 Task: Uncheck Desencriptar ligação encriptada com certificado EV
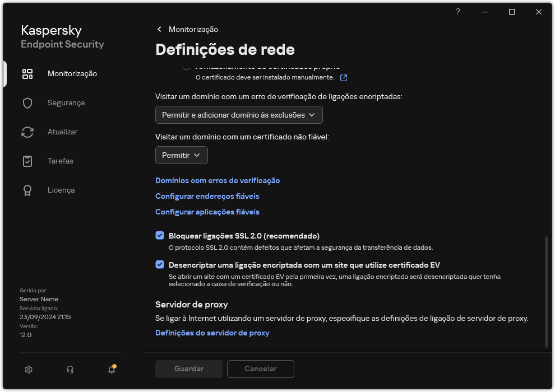point(160,264)
